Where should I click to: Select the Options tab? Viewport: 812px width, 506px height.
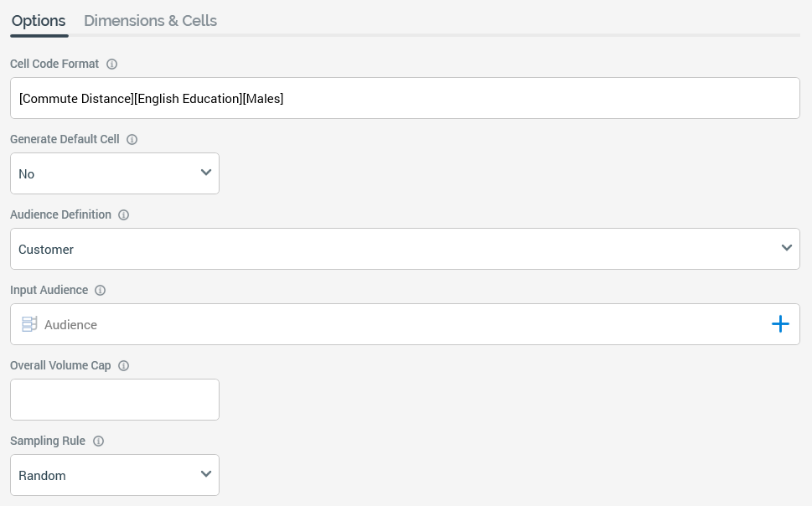(39, 21)
